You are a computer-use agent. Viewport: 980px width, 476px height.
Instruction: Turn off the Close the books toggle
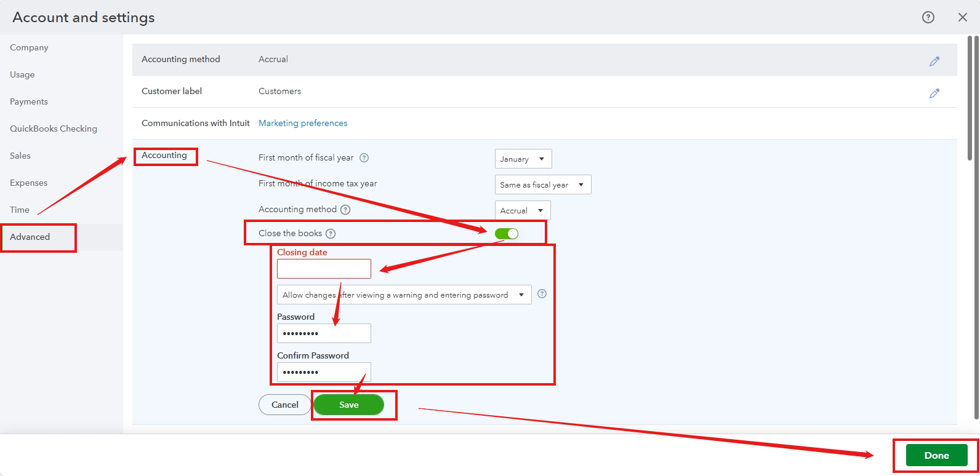coord(507,234)
